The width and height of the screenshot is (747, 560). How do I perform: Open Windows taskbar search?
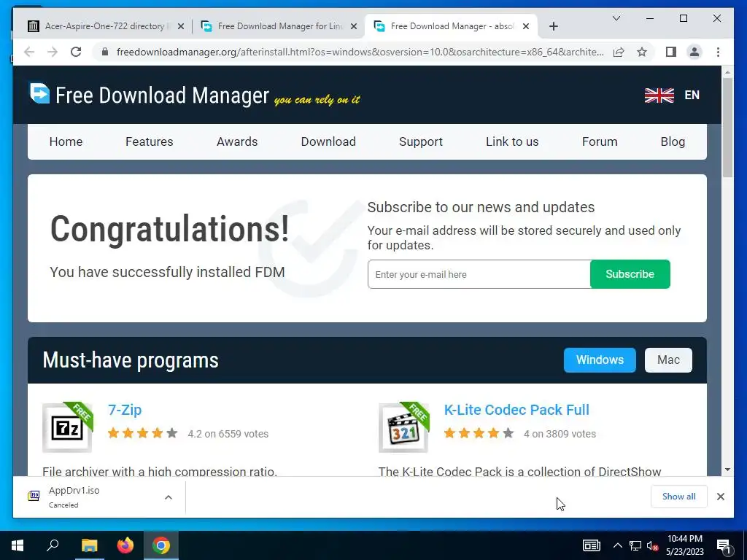click(53, 545)
